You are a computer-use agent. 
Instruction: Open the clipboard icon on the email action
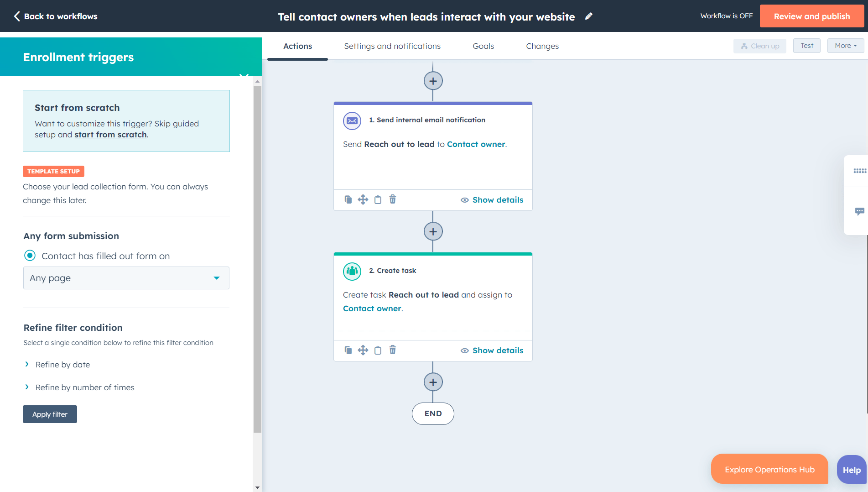pyautogui.click(x=378, y=199)
